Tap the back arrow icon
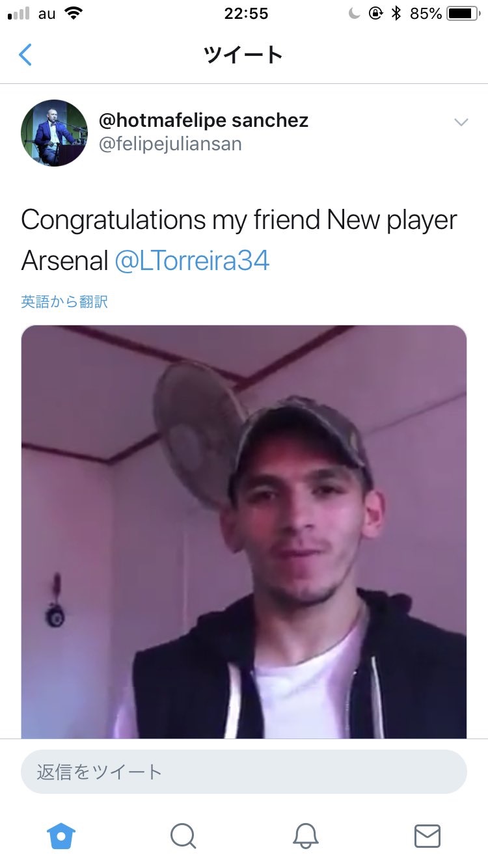The width and height of the screenshot is (488, 868). coord(25,55)
